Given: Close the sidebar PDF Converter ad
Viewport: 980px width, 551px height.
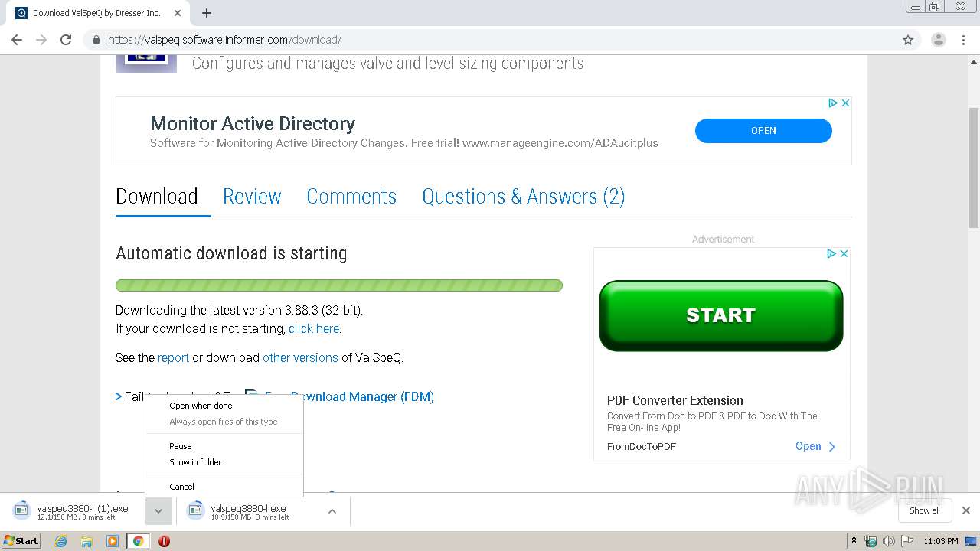Looking at the screenshot, I should pos(844,253).
